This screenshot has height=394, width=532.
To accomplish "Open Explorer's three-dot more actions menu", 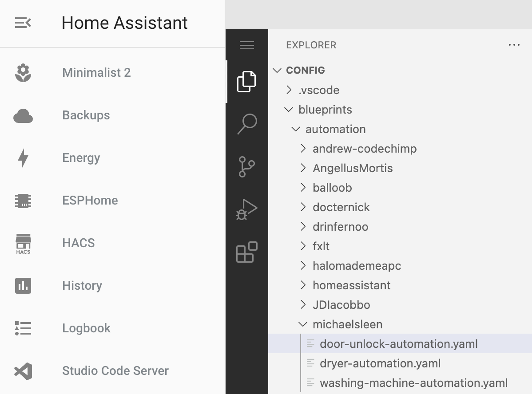I will click(x=514, y=45).
